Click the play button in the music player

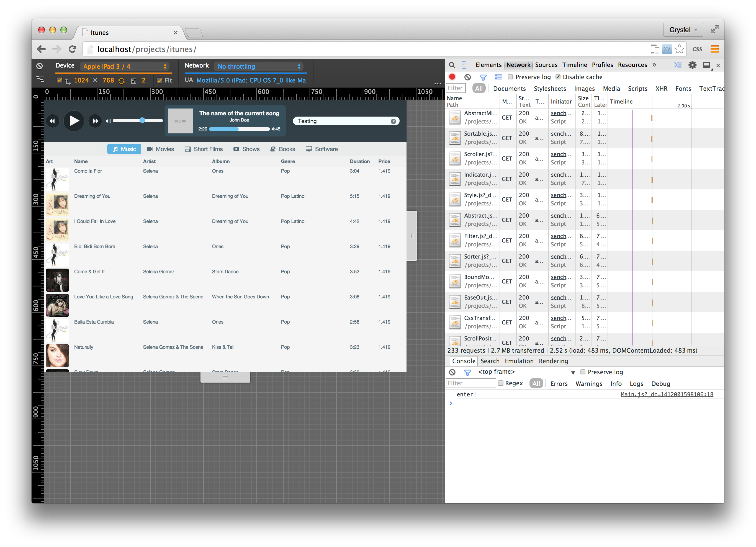(74, 121)
